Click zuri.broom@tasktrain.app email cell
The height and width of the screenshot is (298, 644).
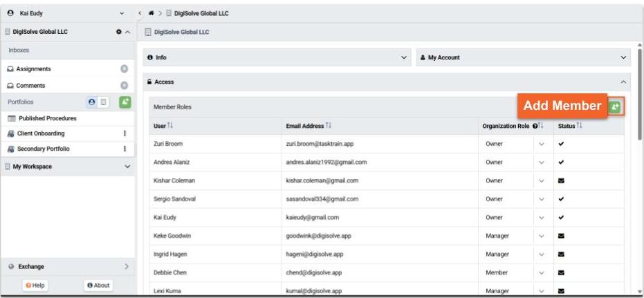click(380, 144)
